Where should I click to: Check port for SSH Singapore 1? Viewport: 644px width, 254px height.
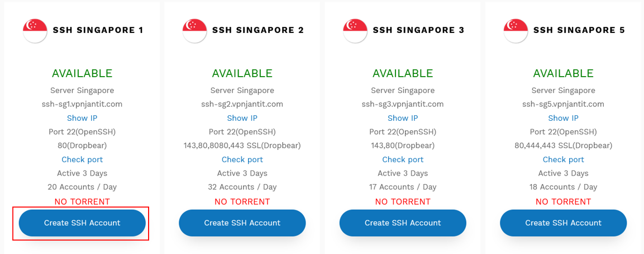82,159
